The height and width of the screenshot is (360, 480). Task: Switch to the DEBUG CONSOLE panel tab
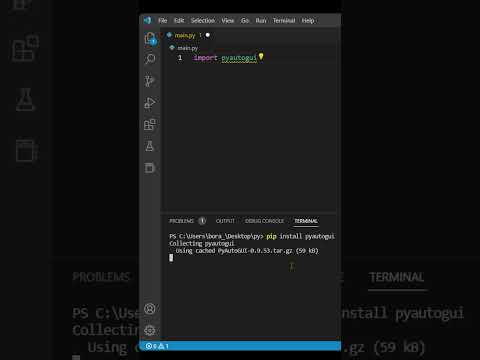pyautogui.click(x=264, y=221)
